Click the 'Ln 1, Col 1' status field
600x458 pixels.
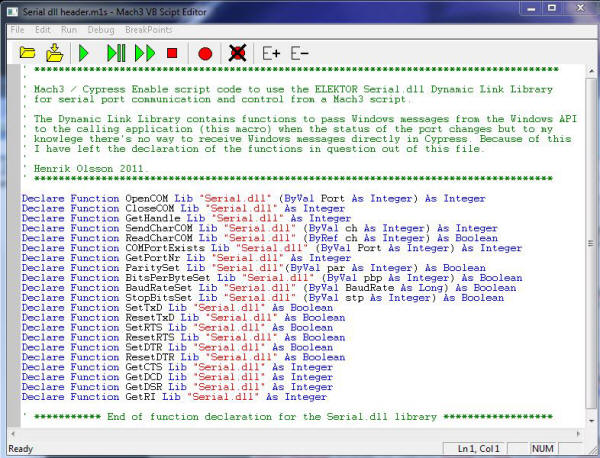tap(478, 448)
